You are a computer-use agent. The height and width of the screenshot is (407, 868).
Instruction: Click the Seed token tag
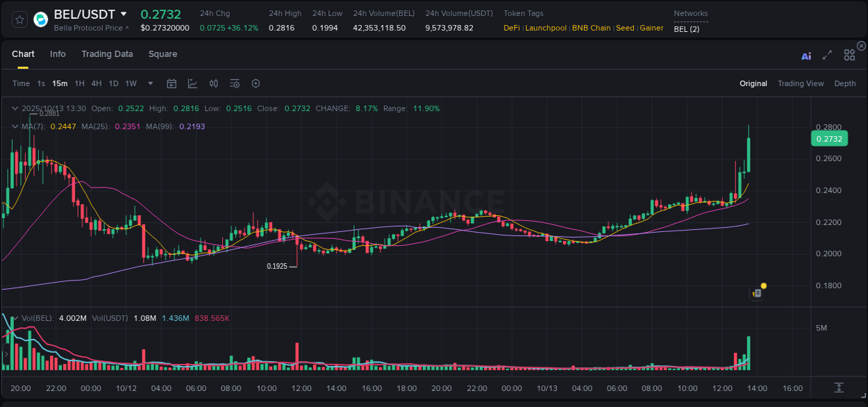[625, 28]
